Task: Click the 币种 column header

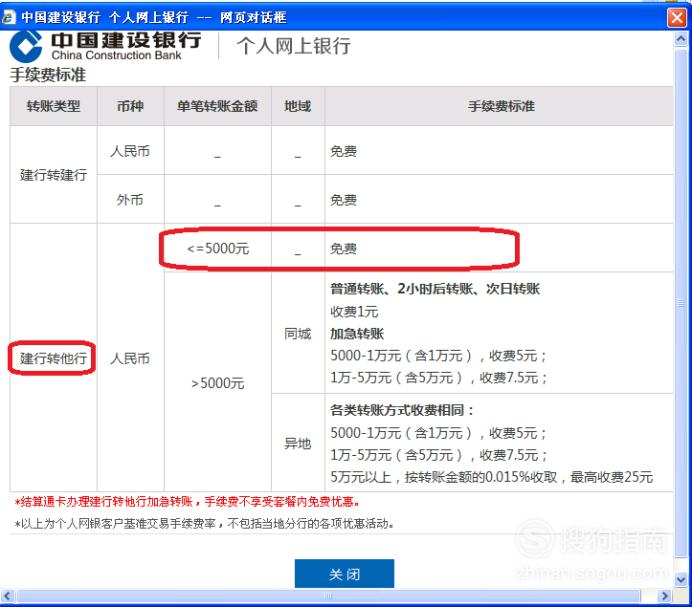Action: pos(130,106)
